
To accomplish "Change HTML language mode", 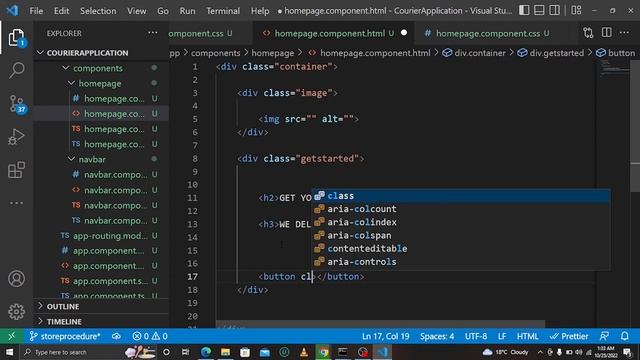I will point(527,336).
